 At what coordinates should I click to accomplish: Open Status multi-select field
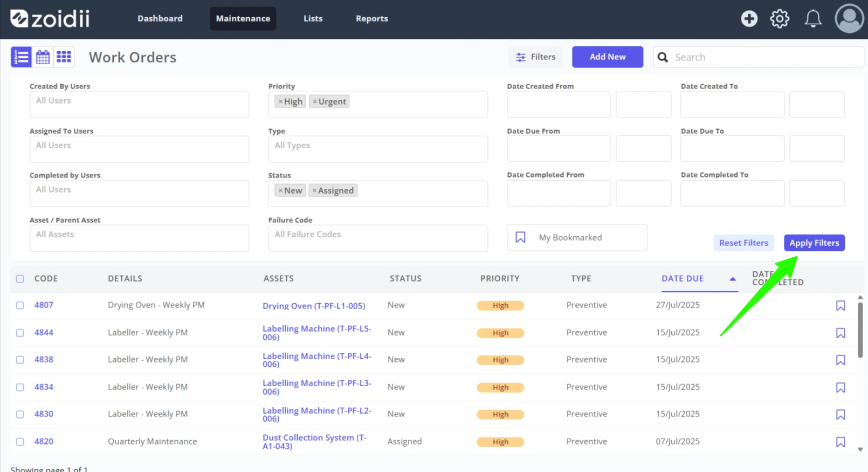378,194
